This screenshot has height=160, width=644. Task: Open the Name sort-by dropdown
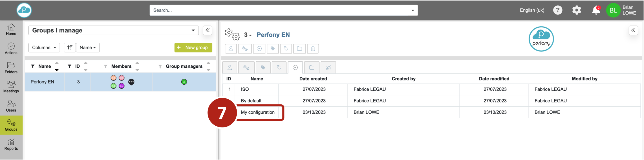pyautogui.click(x=88, y=48)
